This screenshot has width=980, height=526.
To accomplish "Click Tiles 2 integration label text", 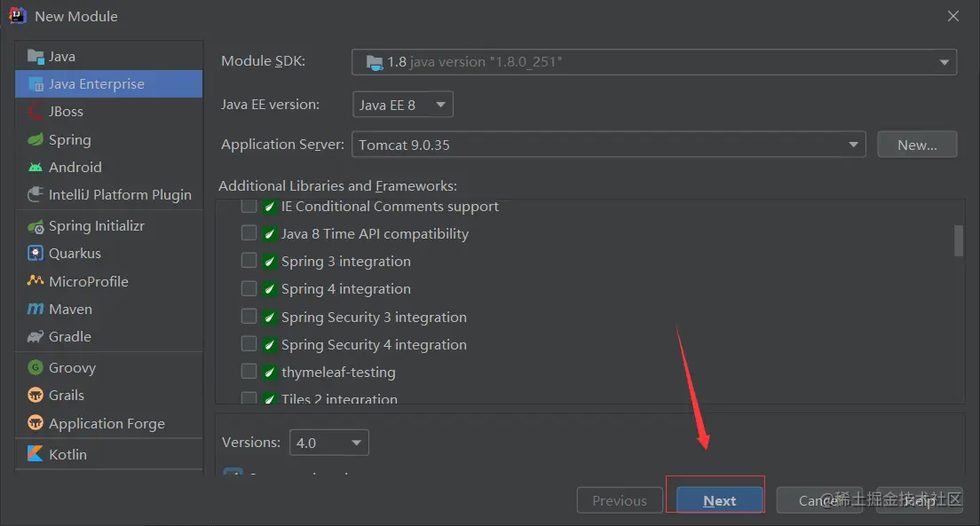I will pyautogui.click(x=339, y=398).
